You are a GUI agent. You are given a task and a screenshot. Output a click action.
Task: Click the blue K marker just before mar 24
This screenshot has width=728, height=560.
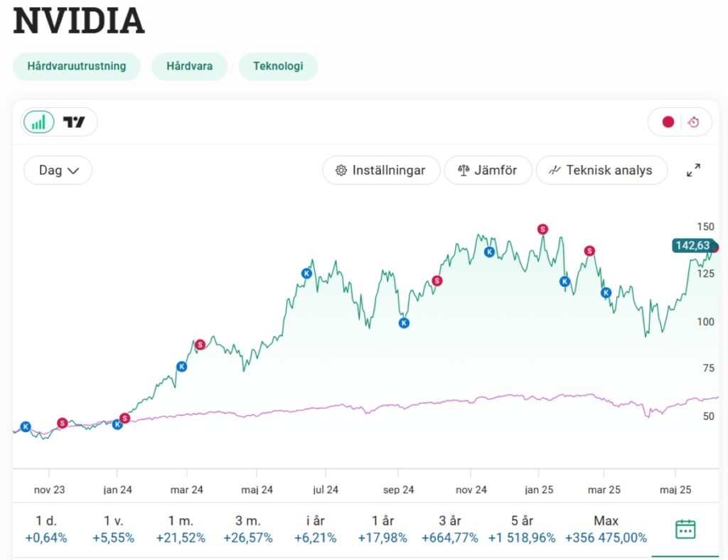pyautogui.click(x=181, y=367)
